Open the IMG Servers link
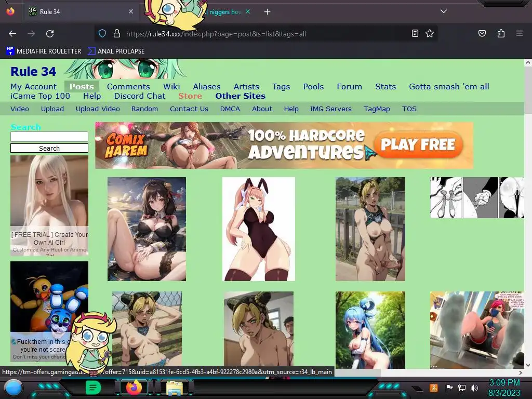Image resolution: width=532 pixels, height=399 pixels. point(331,109)
